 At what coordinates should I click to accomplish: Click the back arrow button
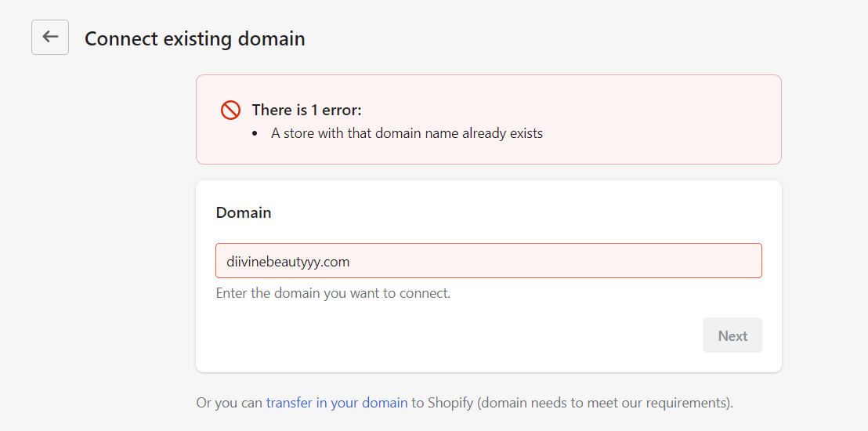[x=50, y=38]
